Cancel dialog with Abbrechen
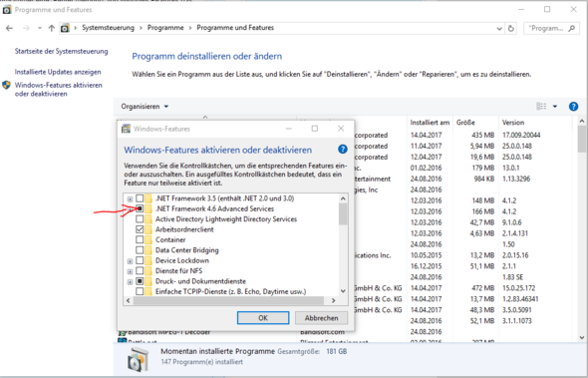Image resolution: width=588 pixels, height=378 pixels. coord(321,317)
